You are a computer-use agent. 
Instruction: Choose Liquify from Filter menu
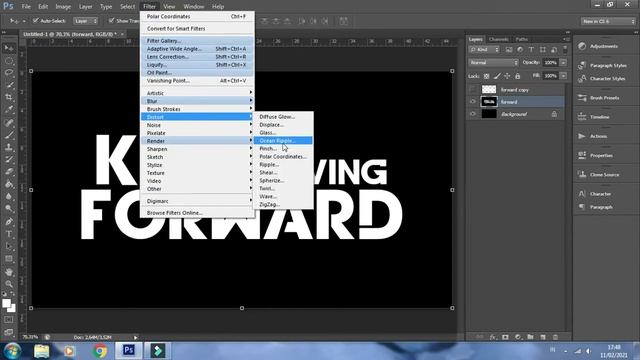[197, 65]
